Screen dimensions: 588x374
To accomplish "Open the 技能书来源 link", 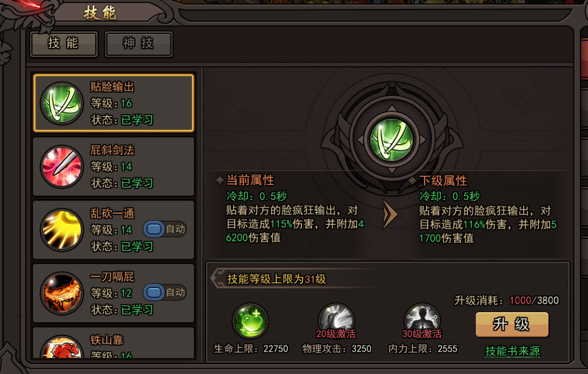I will pyautogui.click(x=512, y=351).
